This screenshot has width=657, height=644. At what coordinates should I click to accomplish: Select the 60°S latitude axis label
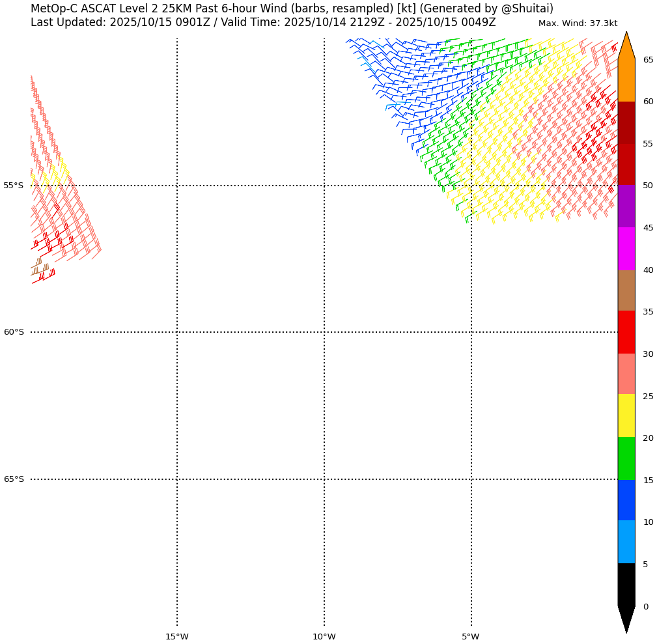click(x=14, y=332)
